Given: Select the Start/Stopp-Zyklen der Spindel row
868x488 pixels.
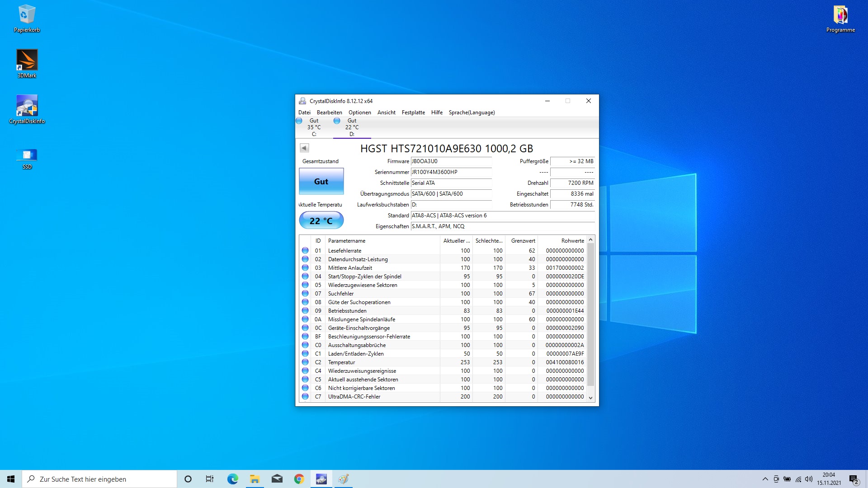Looking at the screenshot, I should click(443, 276).
